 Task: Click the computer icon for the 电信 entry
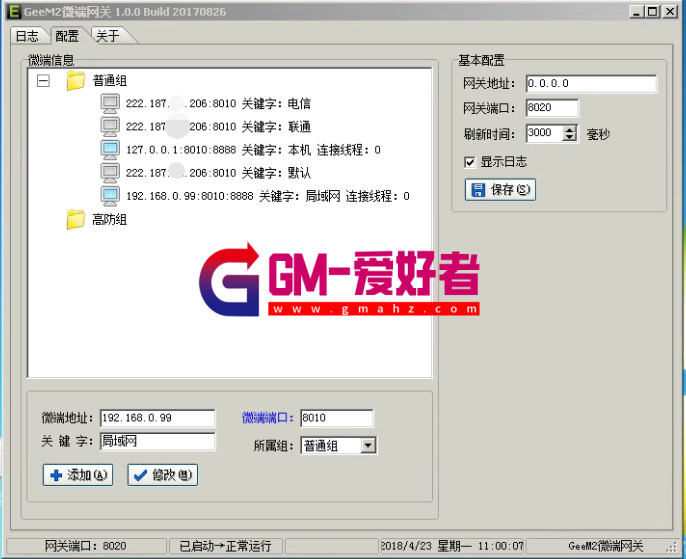point(110,104)
